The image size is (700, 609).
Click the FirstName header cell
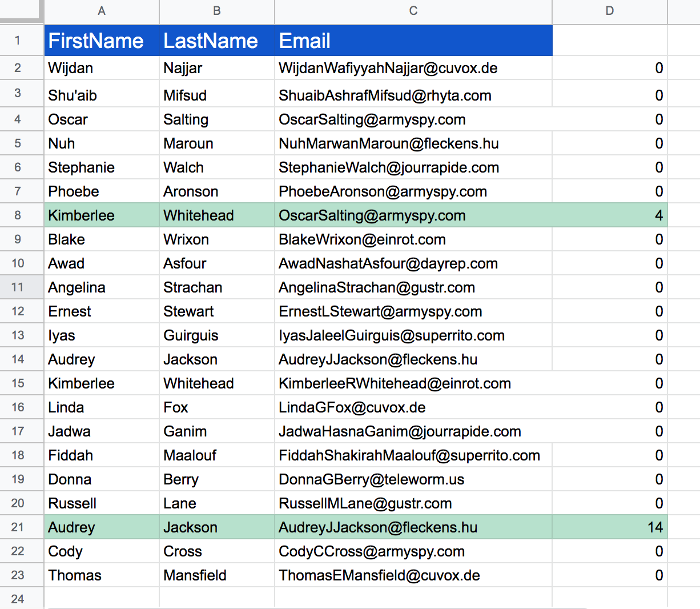coord(102,40)
